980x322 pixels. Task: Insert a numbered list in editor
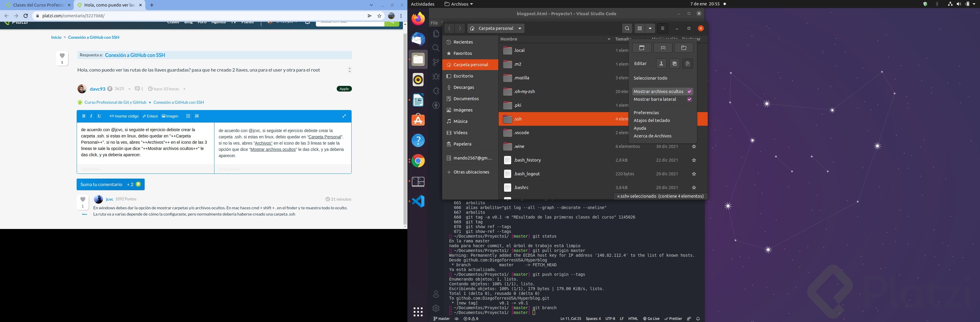click(x=197, y=116)
